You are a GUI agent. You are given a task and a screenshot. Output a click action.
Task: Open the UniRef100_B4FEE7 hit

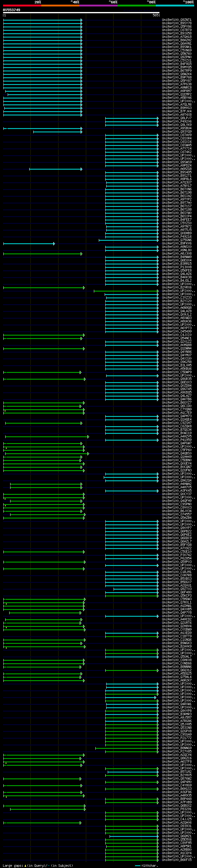coord(177,220)
